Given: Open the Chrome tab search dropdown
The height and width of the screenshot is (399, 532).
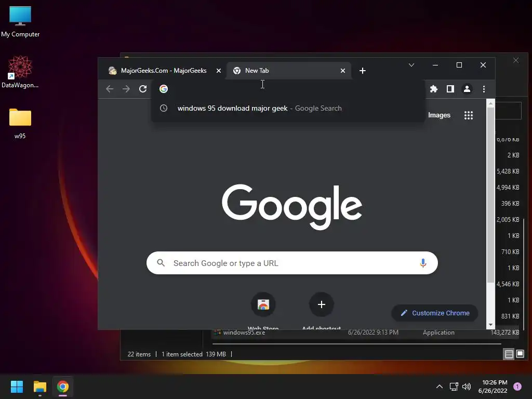Looking at the screenshot, I should pos(411,65).
